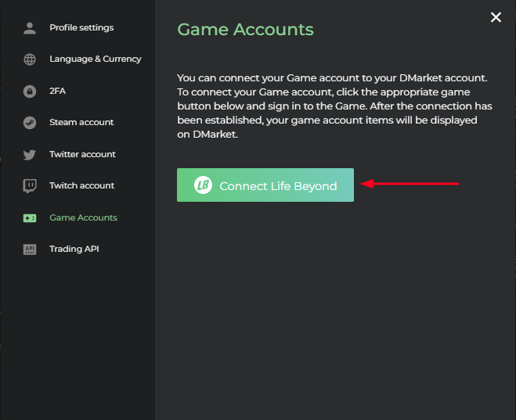Click the Game Accounts page heading
Image resolution: width=516 pixels, height=420 pixels.
click(246, 29)
